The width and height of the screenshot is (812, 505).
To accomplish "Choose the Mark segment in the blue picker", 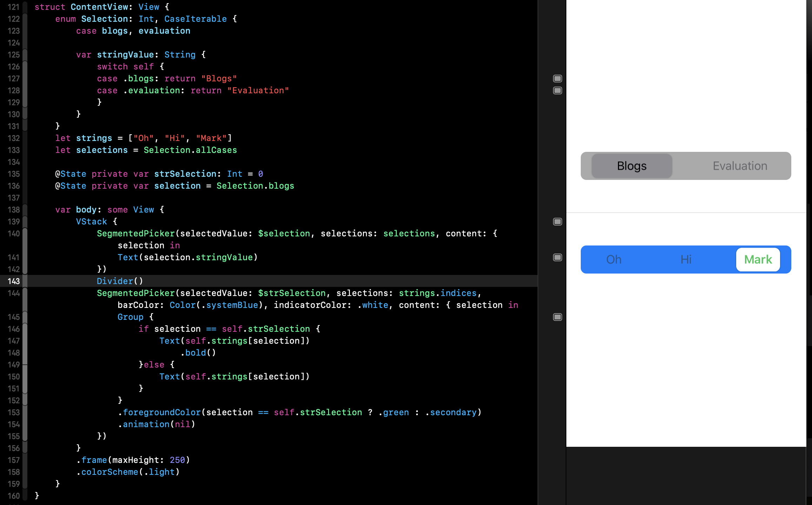I will tap(758, 260).
